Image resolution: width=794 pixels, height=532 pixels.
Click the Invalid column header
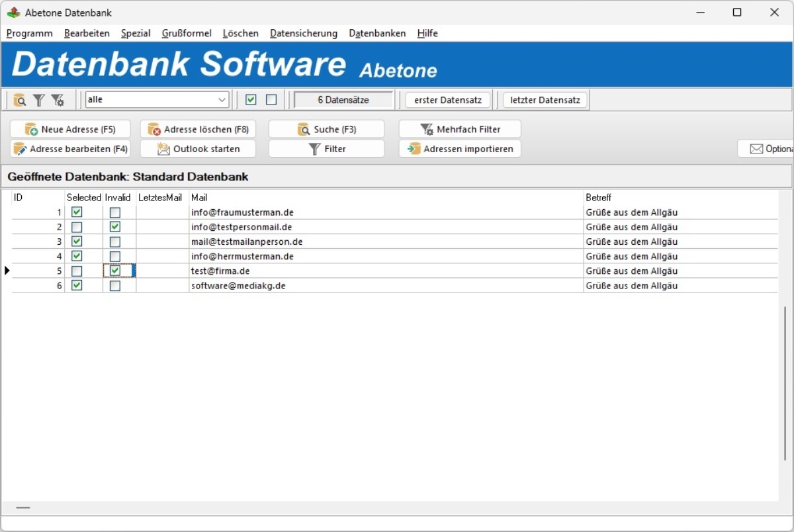click(120, 197)
